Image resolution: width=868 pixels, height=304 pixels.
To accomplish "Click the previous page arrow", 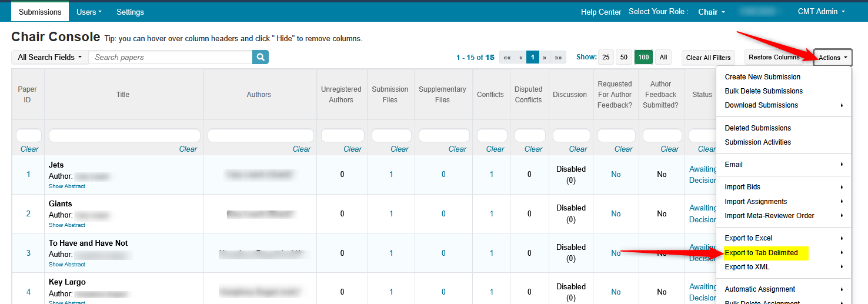I will [x=521, y=58].
